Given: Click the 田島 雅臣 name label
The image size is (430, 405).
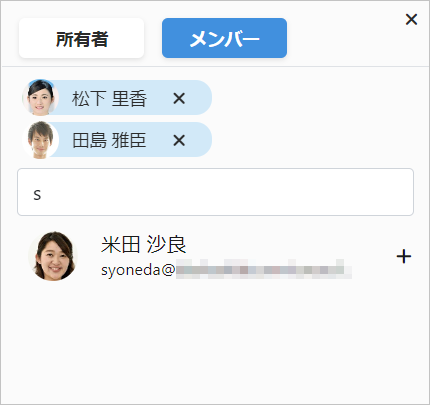Looking at the screenshot, I should tap(109, 140).
